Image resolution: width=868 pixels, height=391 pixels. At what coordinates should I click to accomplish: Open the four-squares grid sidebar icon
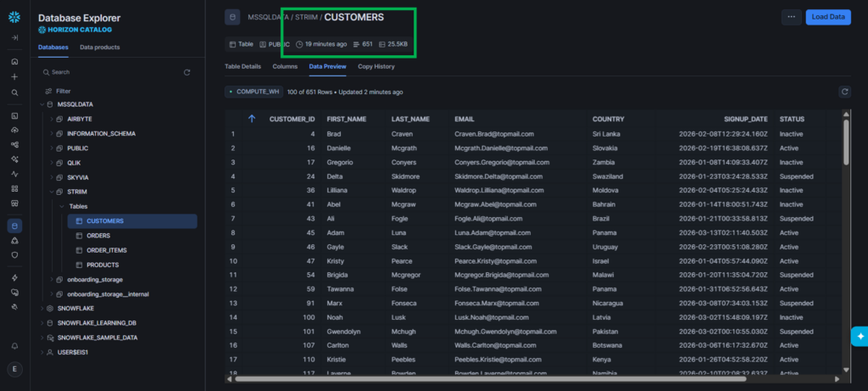[14, 188]
